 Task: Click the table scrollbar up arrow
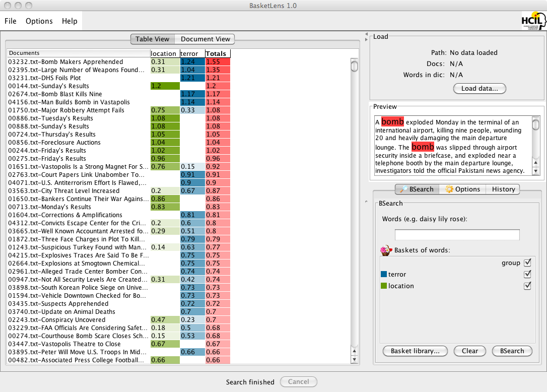click(x=355, y=351)
